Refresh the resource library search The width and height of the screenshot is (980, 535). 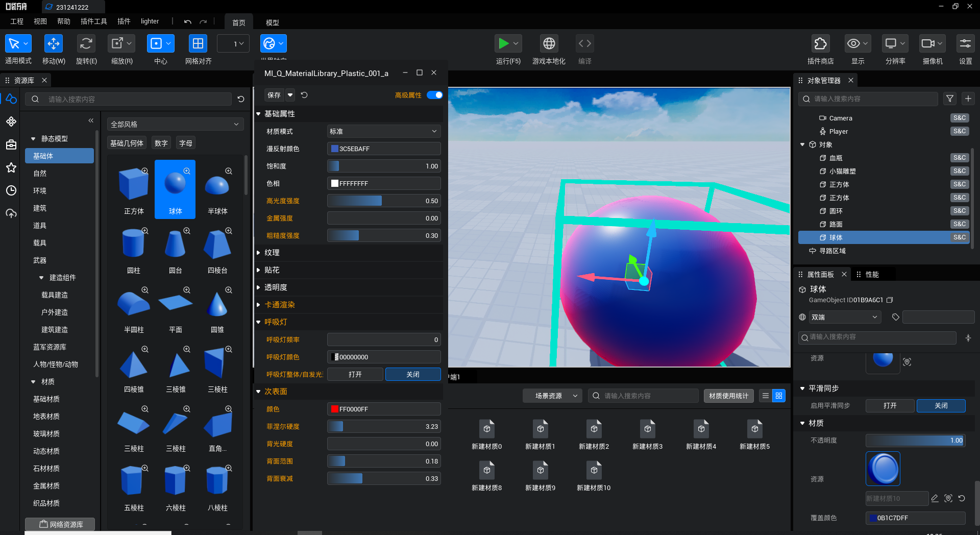(241, 99)
